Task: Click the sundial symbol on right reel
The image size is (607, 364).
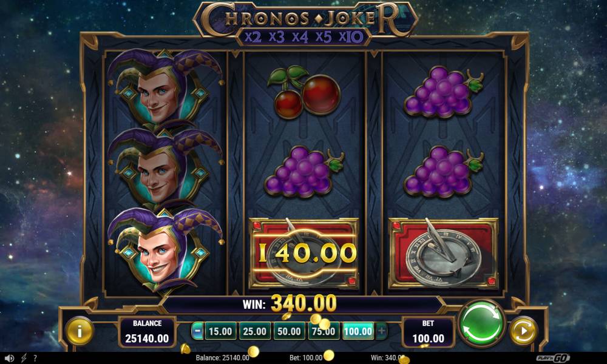Action: click(444, 254)
